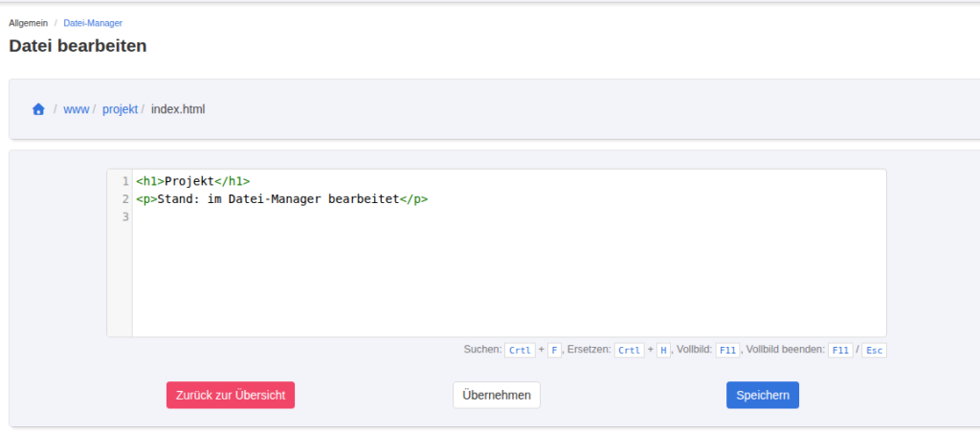980x434 pixels.
Task: Click the Crtl key hint after Ersetzen
Action: tap(630, 351)
